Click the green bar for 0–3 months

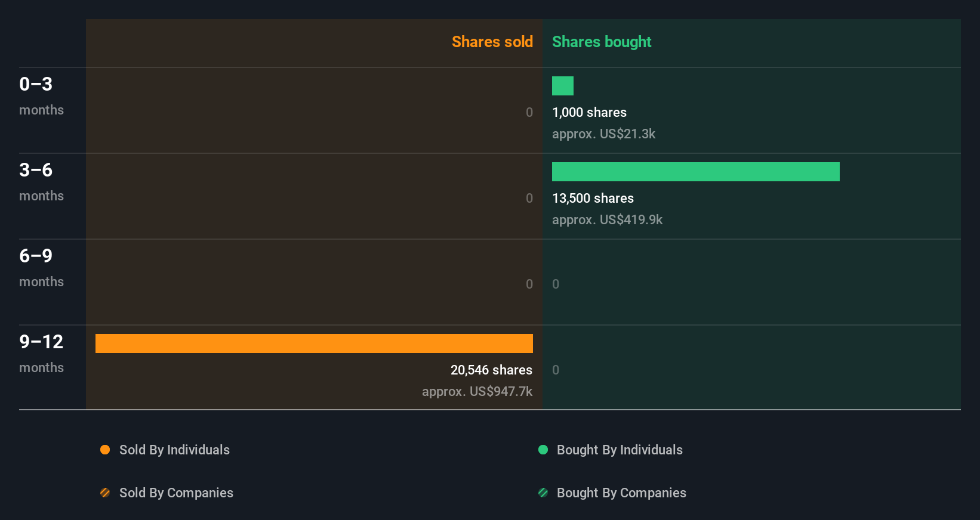point(563,86)
